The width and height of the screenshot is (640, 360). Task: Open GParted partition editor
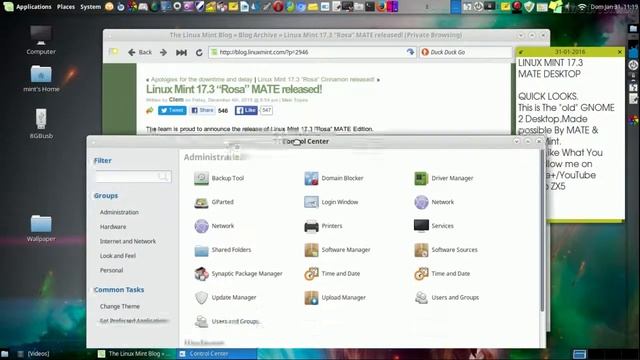214,202
